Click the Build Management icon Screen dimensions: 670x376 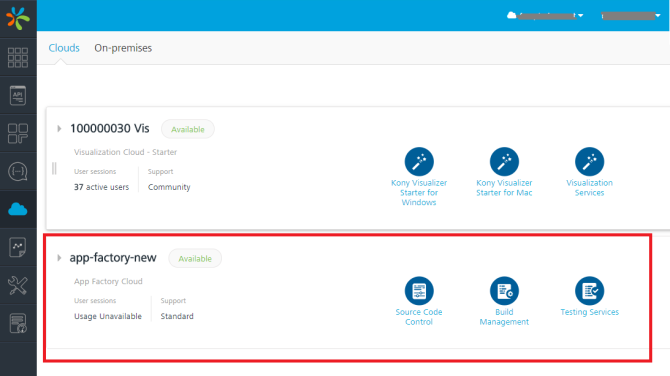click(x=504, y=291)
